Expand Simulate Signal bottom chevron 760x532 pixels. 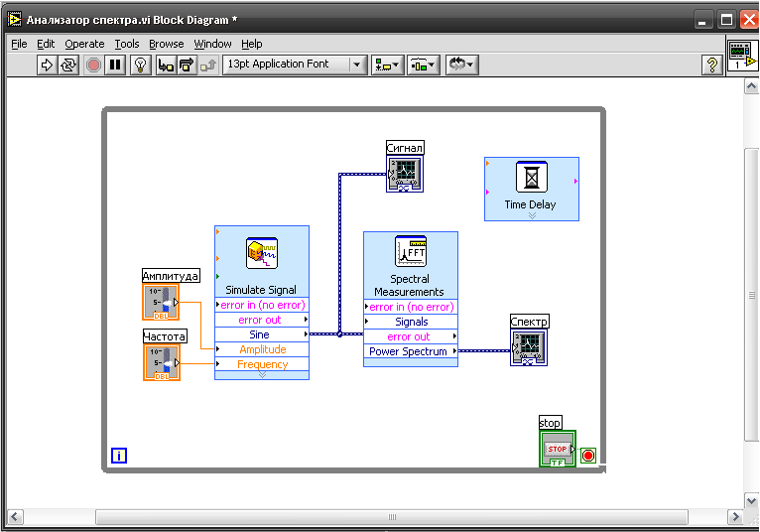click(x=262, y=375)
